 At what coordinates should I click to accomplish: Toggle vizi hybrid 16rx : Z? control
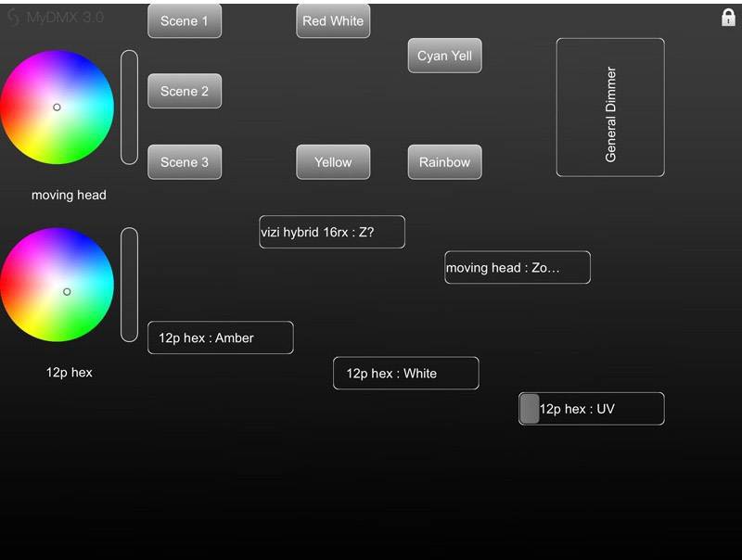click(332, 232)
